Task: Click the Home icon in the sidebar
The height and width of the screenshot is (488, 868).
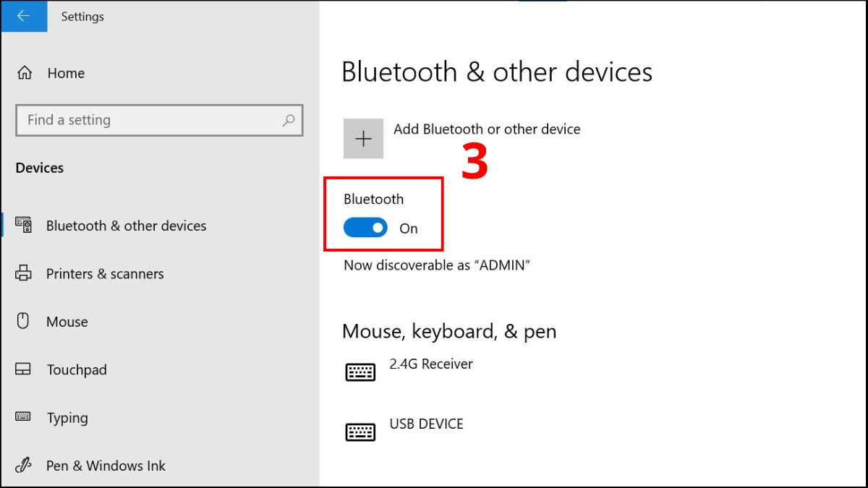Action: [x=24, y=72]
